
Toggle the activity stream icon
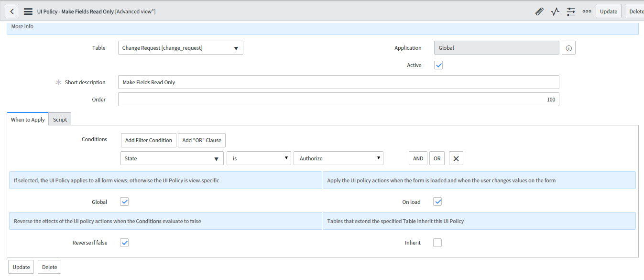coord(555,11)
